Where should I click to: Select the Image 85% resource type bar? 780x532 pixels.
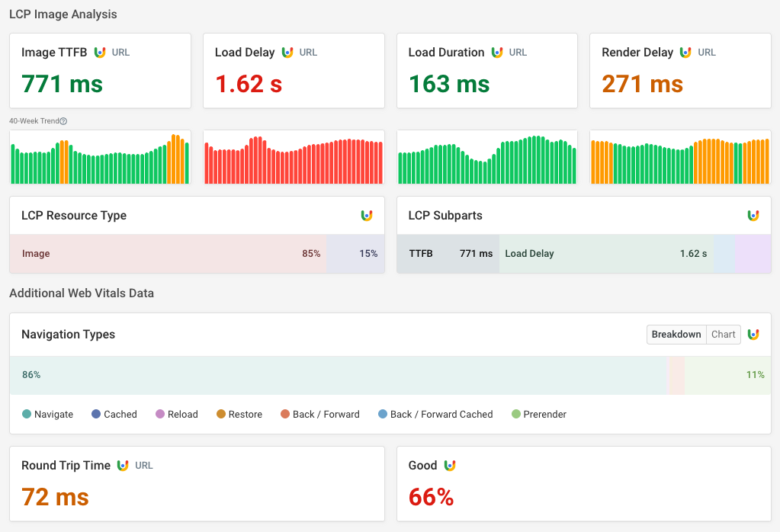[x=168, y=254]
